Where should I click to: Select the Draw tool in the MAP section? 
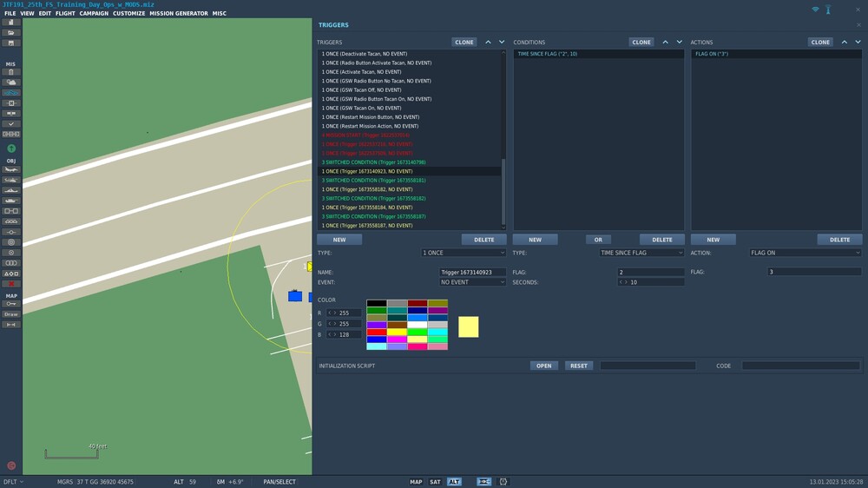coord(11,313)
